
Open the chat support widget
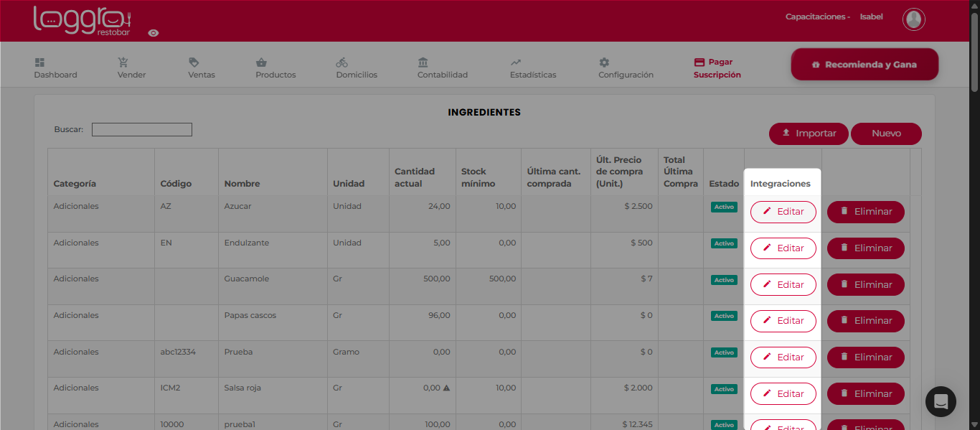[941, 401]
